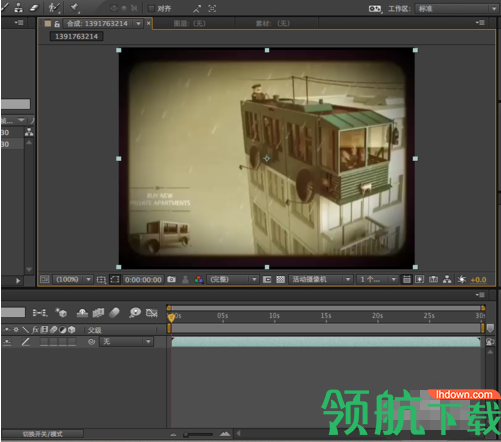The width and height of the screenshot is (501, 442).
Task: Click the always preview this view icon
Action: (44, 279)
